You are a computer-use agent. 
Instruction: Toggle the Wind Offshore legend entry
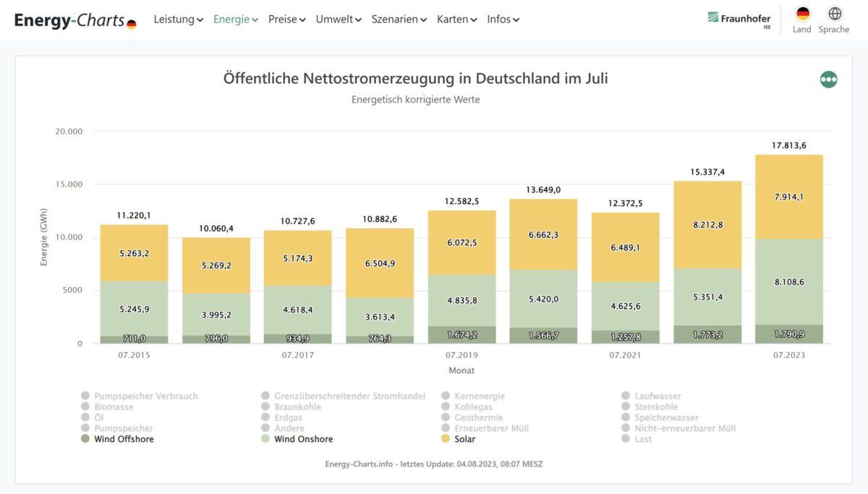coord(123,439)
